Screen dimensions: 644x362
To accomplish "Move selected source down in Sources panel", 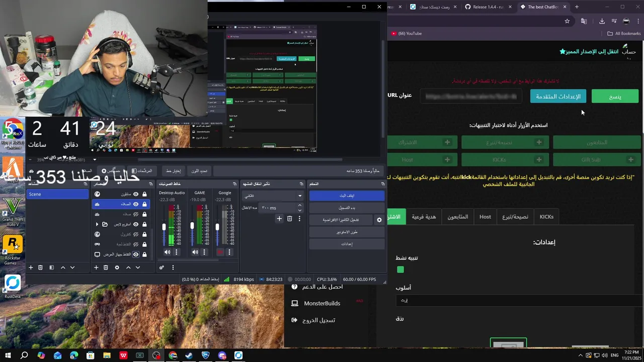I will pyautogui.click(x=138, y=267).
